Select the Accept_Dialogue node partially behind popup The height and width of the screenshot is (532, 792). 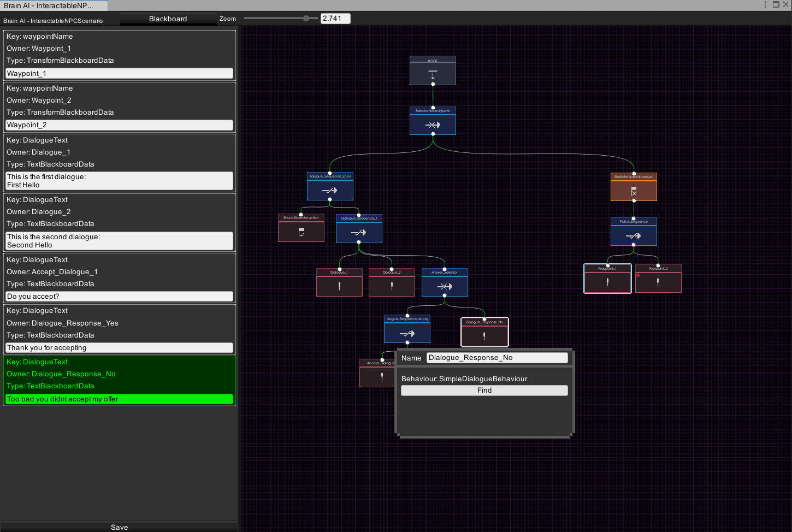pyautogui.click(x=377, y=373)
